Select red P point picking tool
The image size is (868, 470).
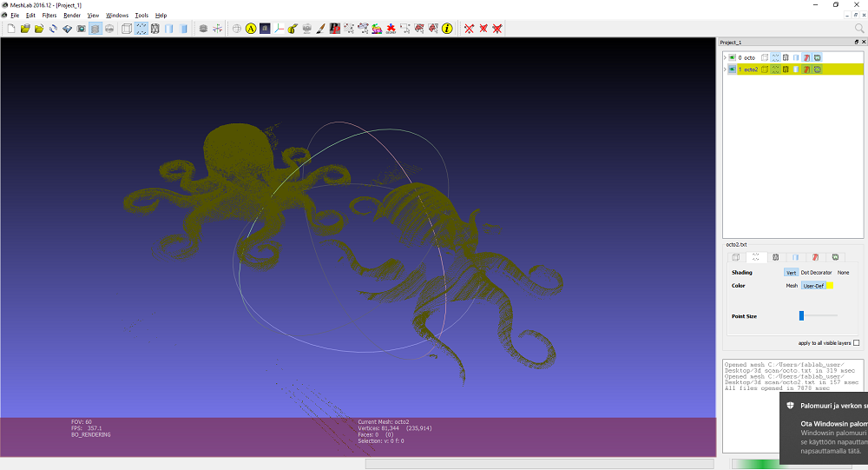[x=335, y=29]
